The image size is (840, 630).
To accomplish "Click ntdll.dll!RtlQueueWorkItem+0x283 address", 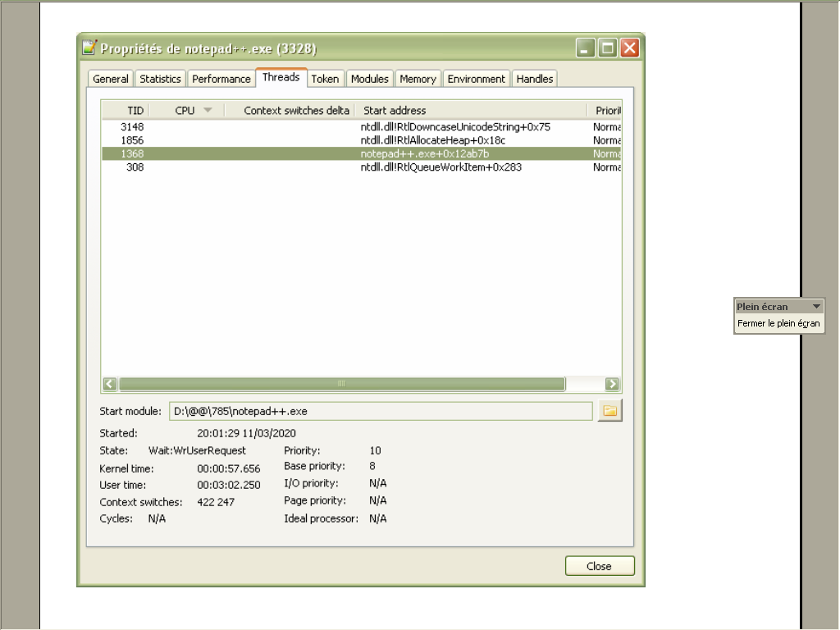I will [x=441, y=167].
